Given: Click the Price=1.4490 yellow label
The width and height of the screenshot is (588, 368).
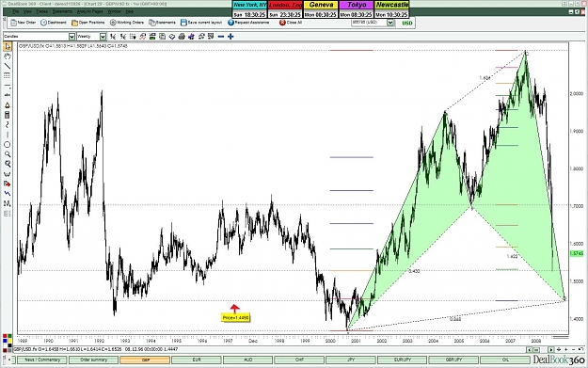Looking at the screenshot, I should (235, 318).
